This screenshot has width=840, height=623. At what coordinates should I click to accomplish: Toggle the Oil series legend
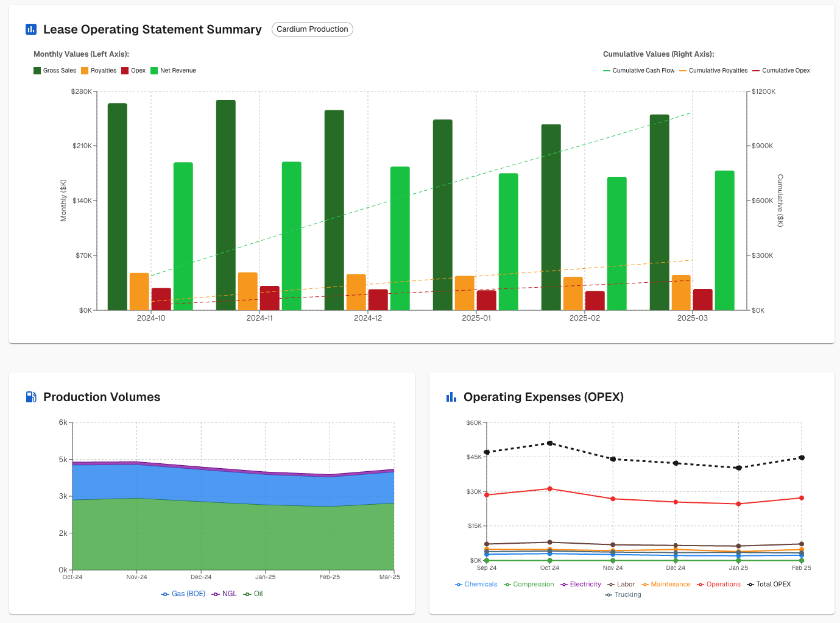tap(253, 593)
